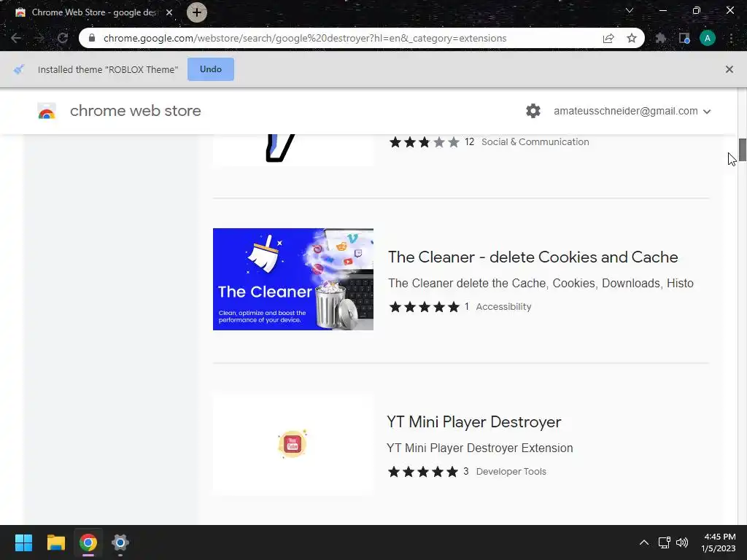Open the side panel icon in the toolbar
The height and width of the screenshot is (560, 747).
tap(684, 38)
